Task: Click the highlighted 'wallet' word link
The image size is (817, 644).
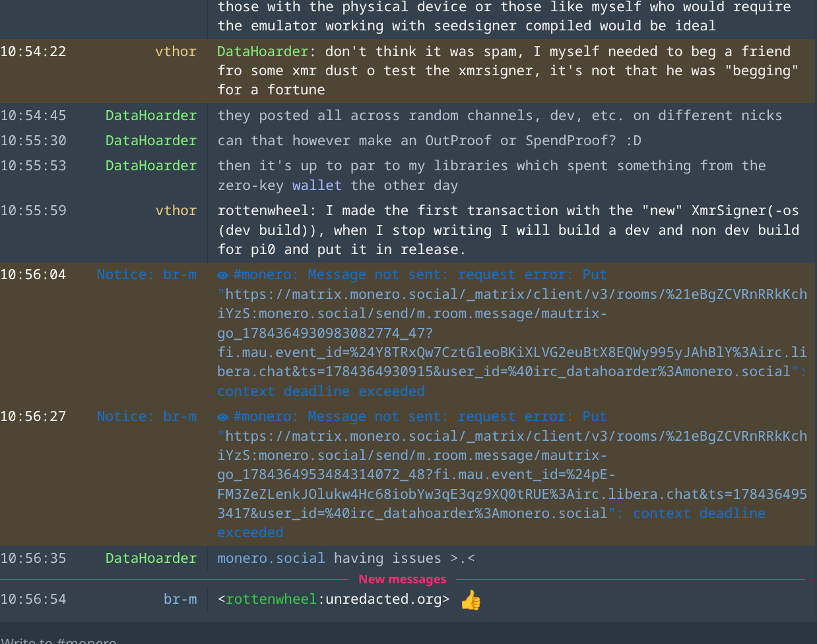Action: tap(317, 185)
